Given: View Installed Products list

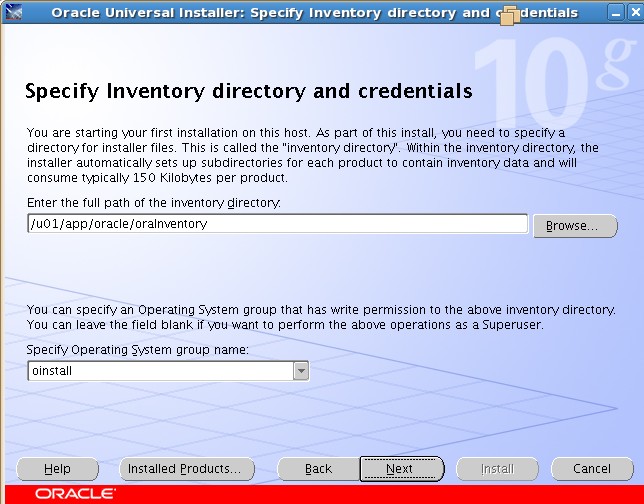Looking at the screenshot, I should tap(187, 469).
